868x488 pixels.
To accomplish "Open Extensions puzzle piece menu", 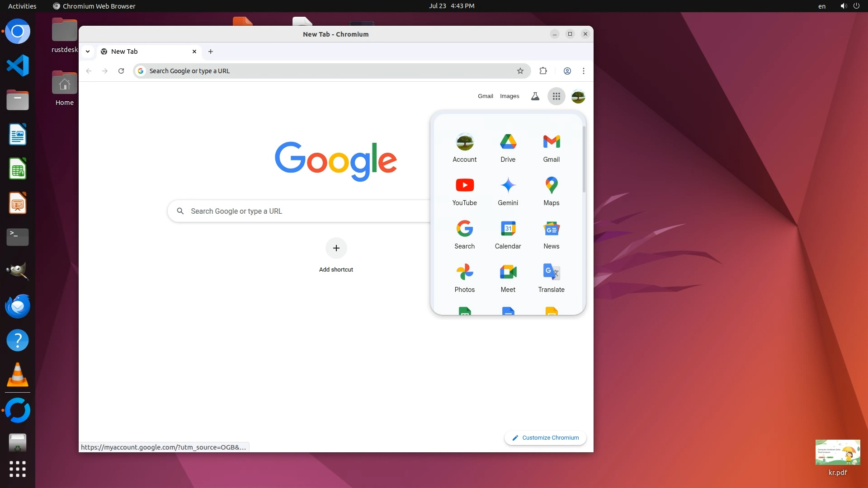I will pyautogui.click(x=543, y=71).
